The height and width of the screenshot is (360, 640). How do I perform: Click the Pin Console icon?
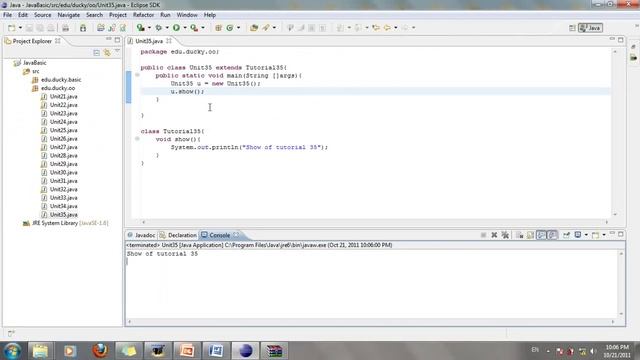tap(566, 235)
